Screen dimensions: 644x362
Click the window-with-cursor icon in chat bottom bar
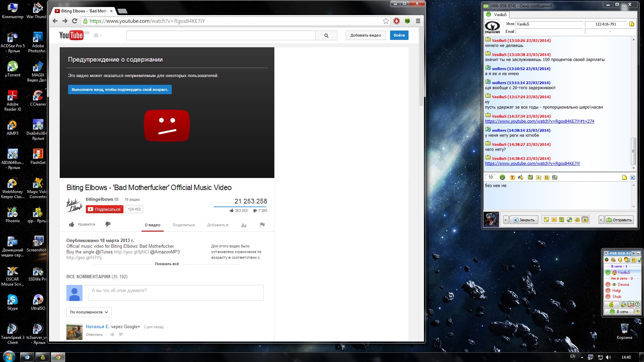tap(561, 220)
